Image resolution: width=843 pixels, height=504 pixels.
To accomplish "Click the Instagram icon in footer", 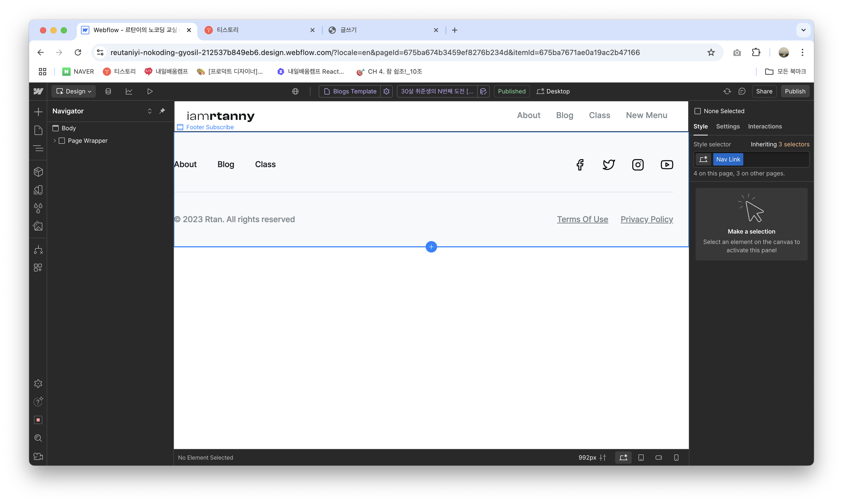I will point(638,165).
